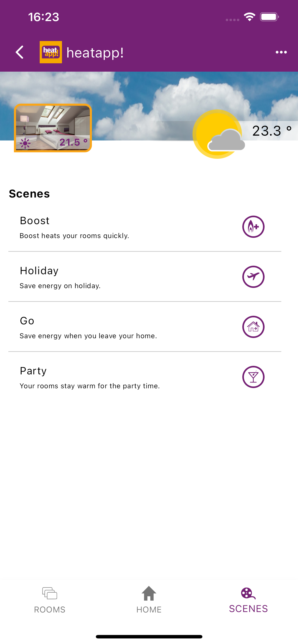Open the three-dot overflow menu

281,52
